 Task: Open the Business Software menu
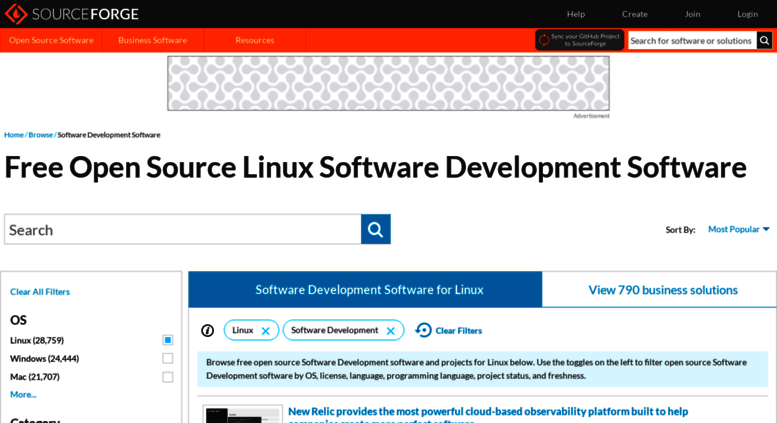[x=153, y=40]
